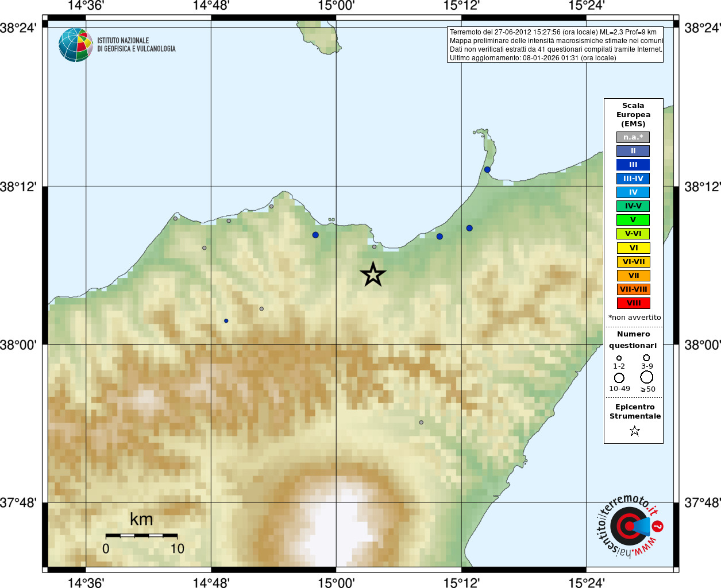Click the earthquake info text box
The image size is (721, 588).
point(555,45)
